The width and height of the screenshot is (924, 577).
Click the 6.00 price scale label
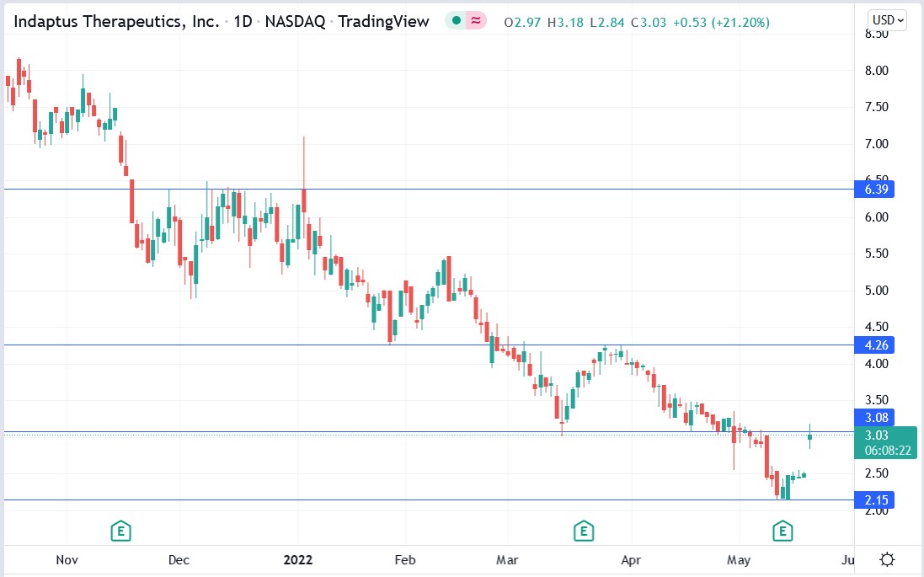pyautogui.click(x=876, y=216)
